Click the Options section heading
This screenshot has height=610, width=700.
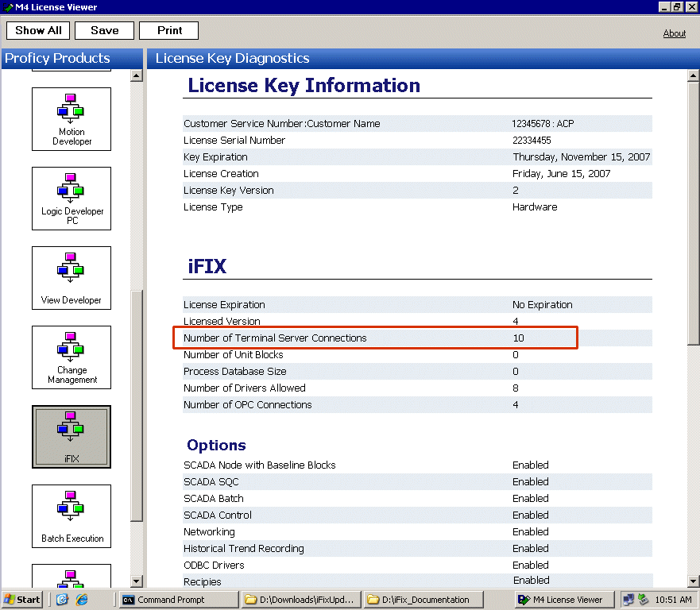pyautogui.click(x=217, y=446)
